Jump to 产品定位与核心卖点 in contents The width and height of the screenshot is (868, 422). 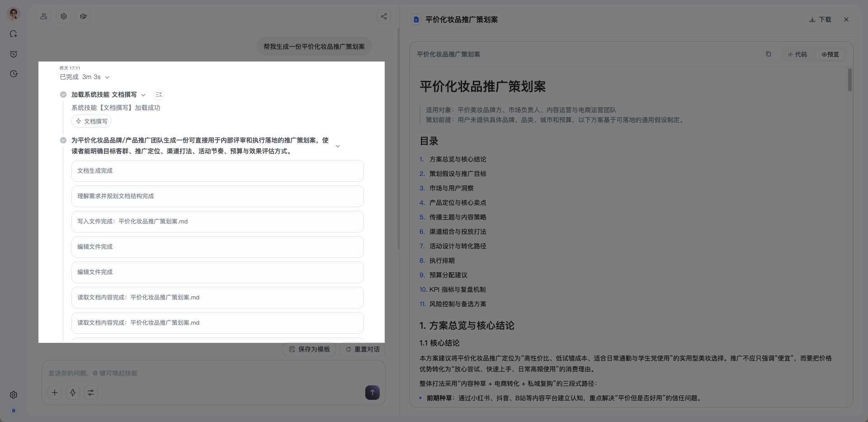click(458, 203)
